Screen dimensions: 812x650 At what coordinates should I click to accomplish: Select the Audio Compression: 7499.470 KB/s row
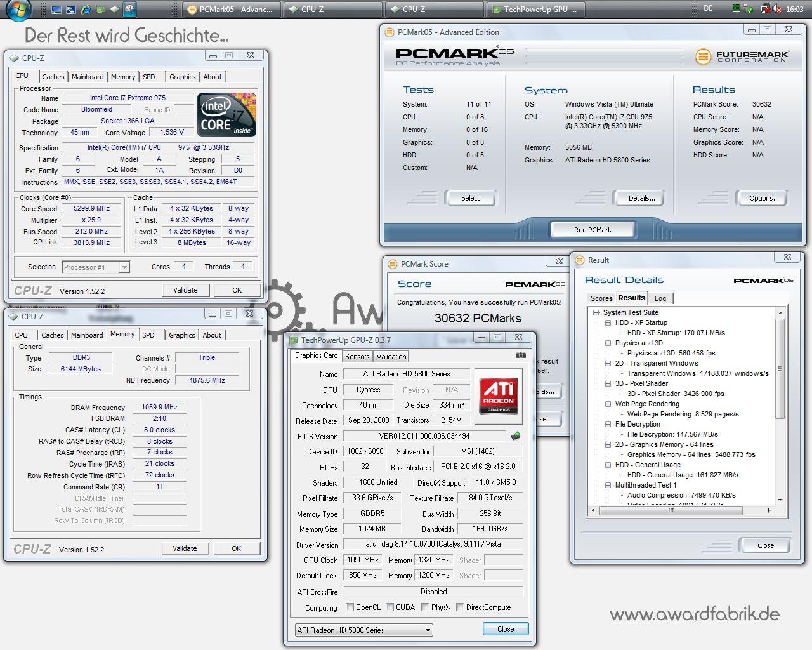681,495
